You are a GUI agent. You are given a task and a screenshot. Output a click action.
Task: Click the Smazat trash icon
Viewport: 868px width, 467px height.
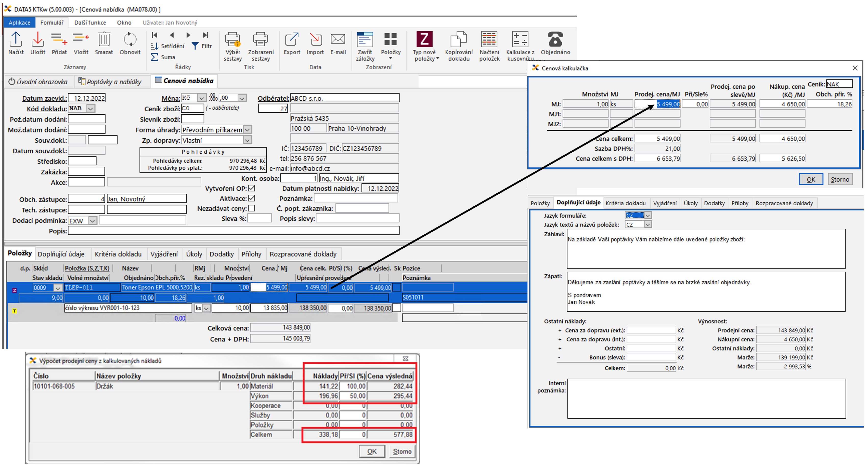click(104, 40)
